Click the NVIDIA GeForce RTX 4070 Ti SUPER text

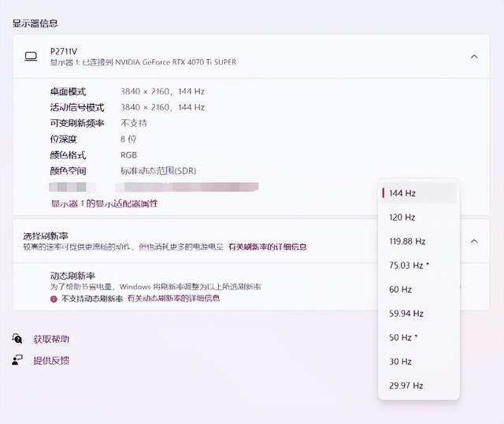click(x=176, y=62)
